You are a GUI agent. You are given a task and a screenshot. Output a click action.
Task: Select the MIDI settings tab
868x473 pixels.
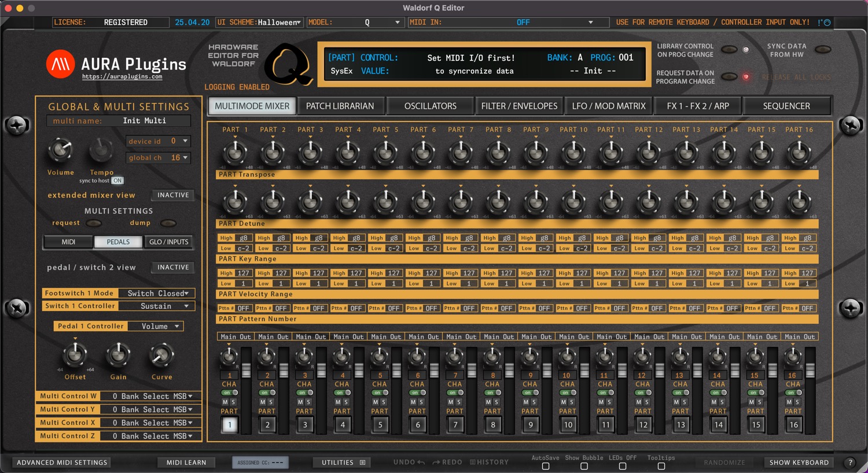[68, 242]
